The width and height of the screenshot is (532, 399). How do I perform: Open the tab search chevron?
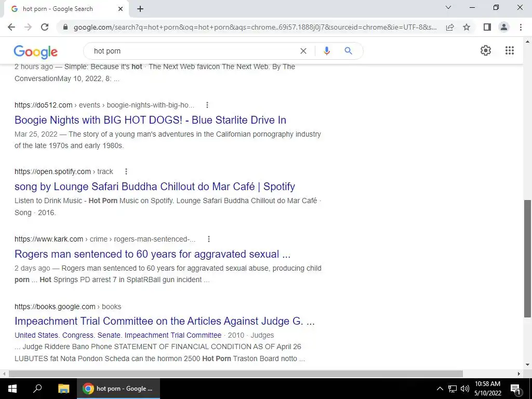tap(448, 7)
